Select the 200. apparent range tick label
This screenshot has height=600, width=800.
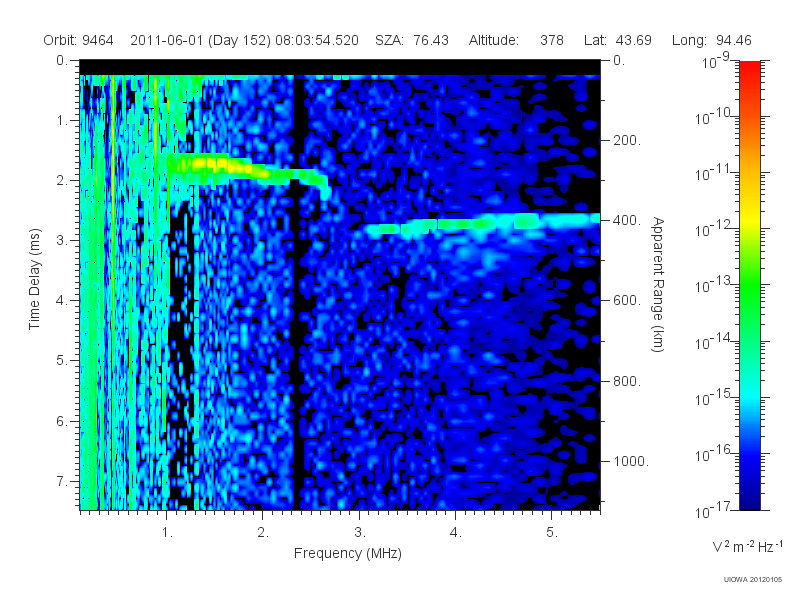tap(627, 140)
